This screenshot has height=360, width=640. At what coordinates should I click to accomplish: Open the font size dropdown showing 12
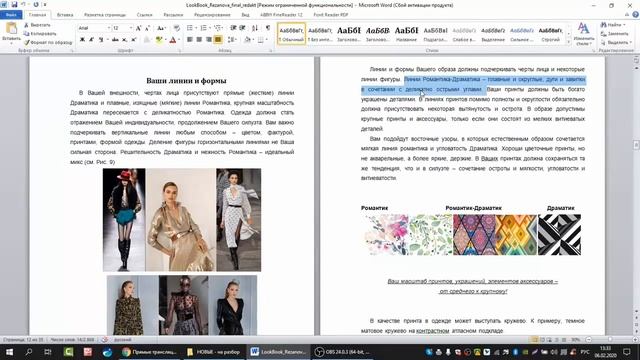[122, 28]
